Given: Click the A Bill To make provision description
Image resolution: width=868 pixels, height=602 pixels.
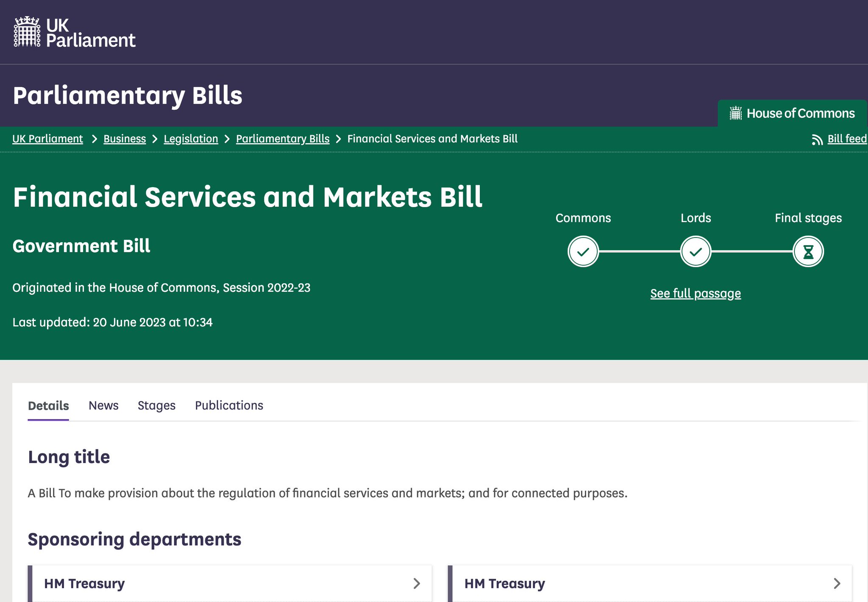Looking at the screenshot, I should pos(328,493).
